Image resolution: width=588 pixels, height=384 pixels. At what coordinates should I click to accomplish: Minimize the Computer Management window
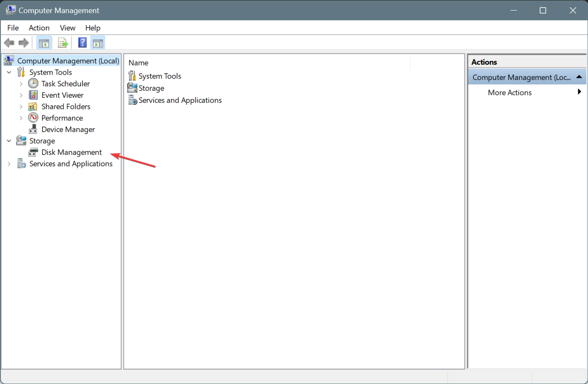point(514,10)
